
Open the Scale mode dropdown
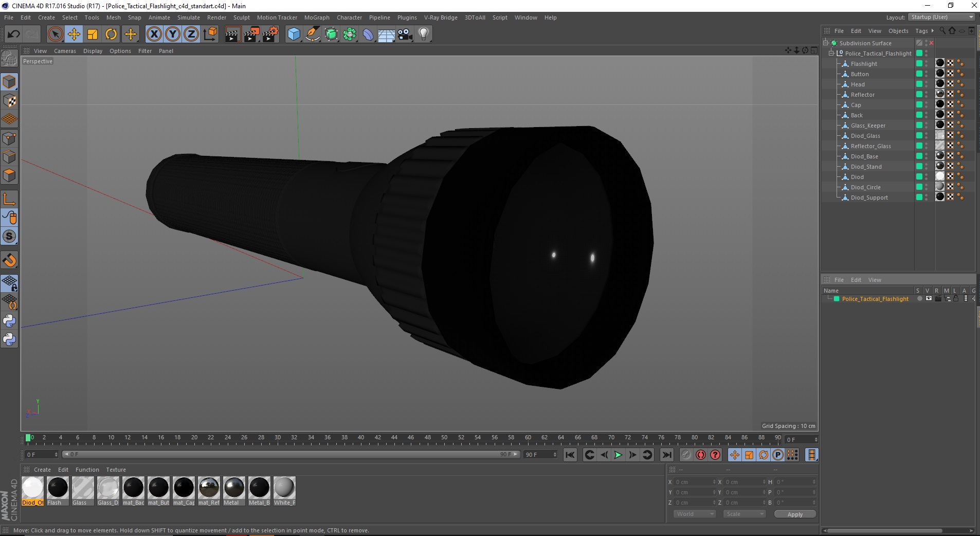tap(744, 514)
